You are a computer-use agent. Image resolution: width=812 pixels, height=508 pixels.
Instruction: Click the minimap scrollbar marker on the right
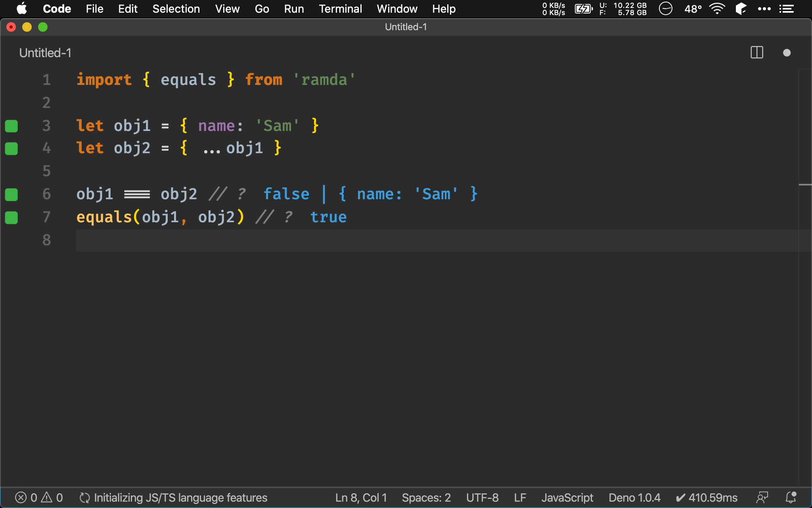805,185
